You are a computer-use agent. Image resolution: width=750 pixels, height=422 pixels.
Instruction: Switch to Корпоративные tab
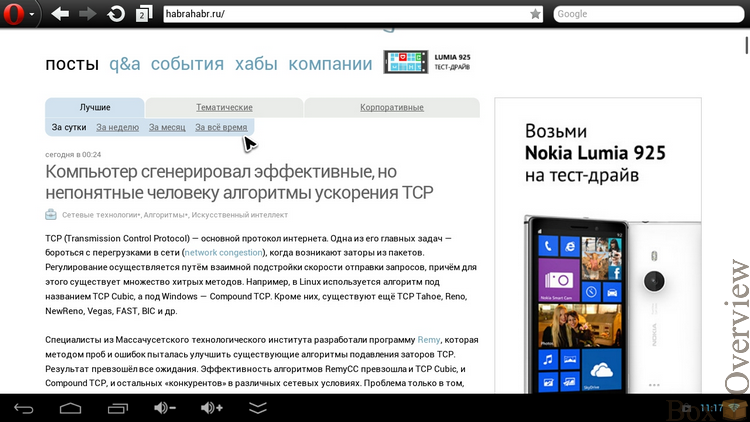392,107
